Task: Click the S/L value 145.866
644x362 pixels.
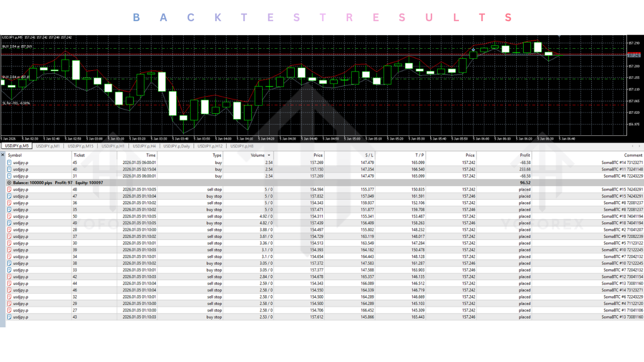Action: tap(368, 317)
